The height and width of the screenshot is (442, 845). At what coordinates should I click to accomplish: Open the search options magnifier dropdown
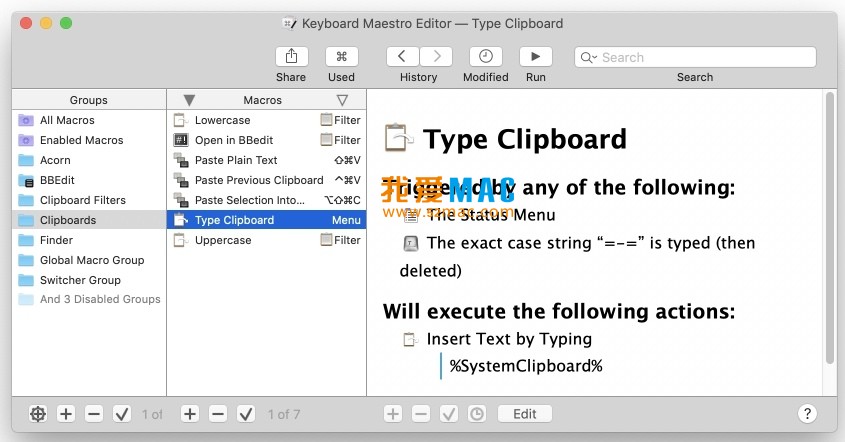(x=588, y=57)
